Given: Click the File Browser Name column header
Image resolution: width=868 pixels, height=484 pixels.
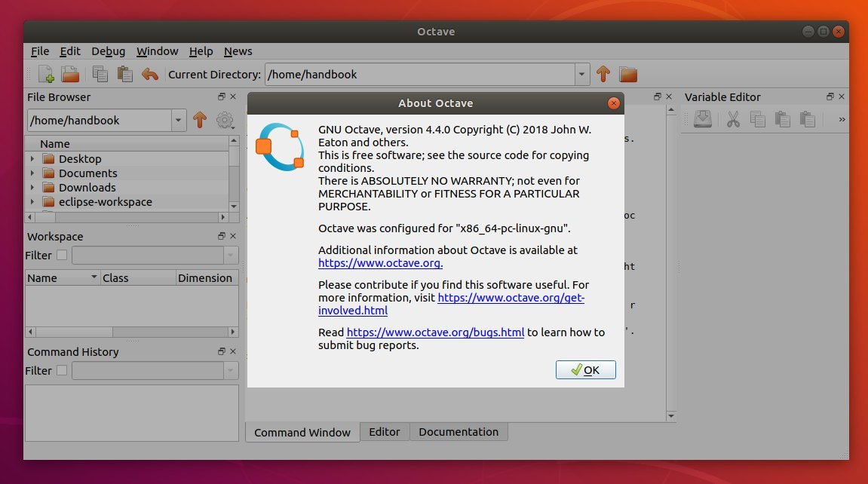Looking at the screenshot, I should (x=127, y=144).
